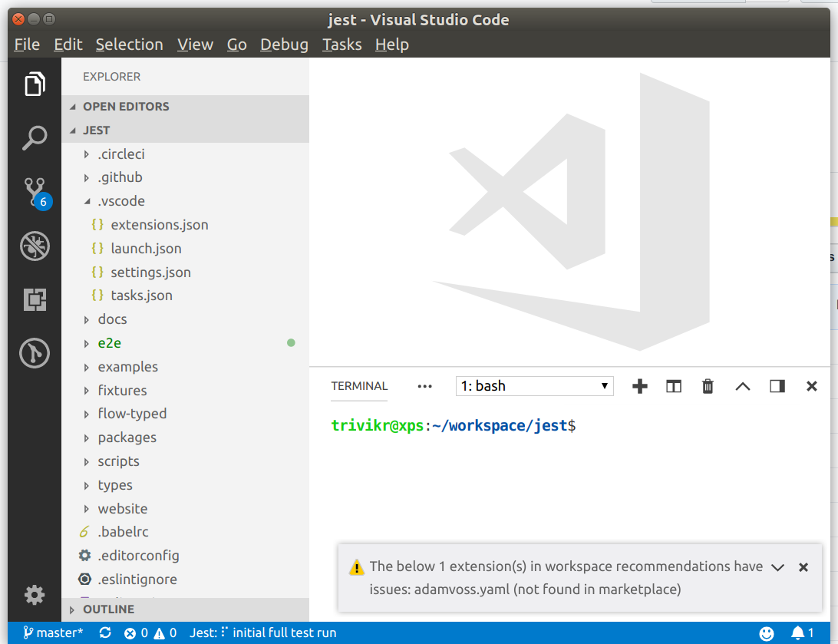Send feedback with smiley icon

[767, 633]
